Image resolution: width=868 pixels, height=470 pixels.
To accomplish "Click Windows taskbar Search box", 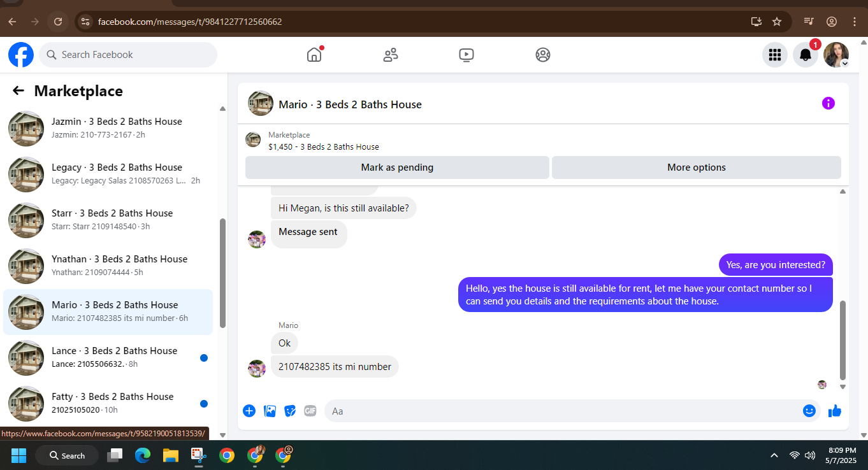I will coord(67,455).
